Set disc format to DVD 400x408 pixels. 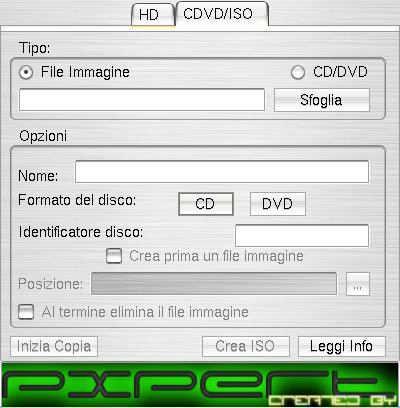278,204
